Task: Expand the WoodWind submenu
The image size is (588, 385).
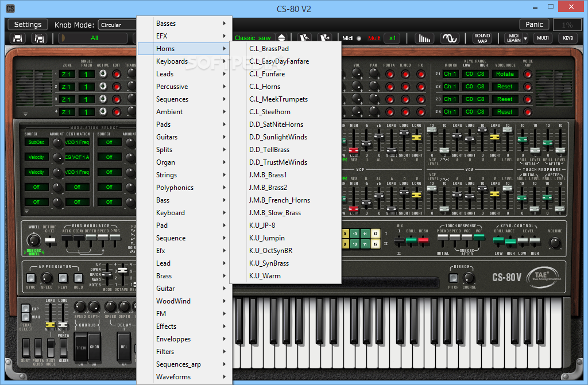Action: 185,301
